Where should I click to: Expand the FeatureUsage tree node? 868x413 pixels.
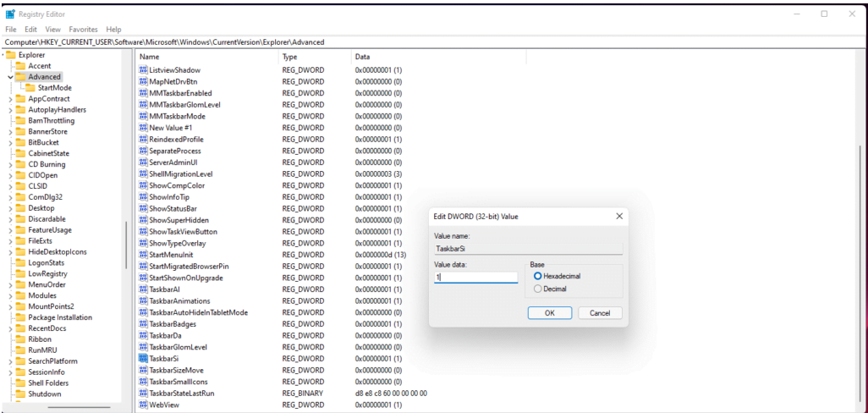point(9,230)
